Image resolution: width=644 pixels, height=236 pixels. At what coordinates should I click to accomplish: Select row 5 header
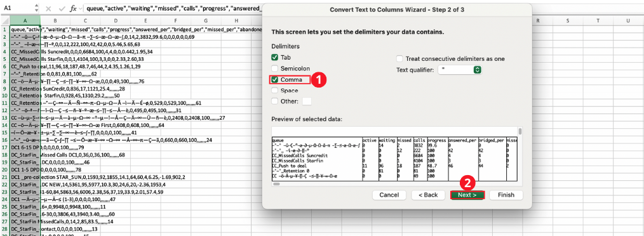(4, 59)
